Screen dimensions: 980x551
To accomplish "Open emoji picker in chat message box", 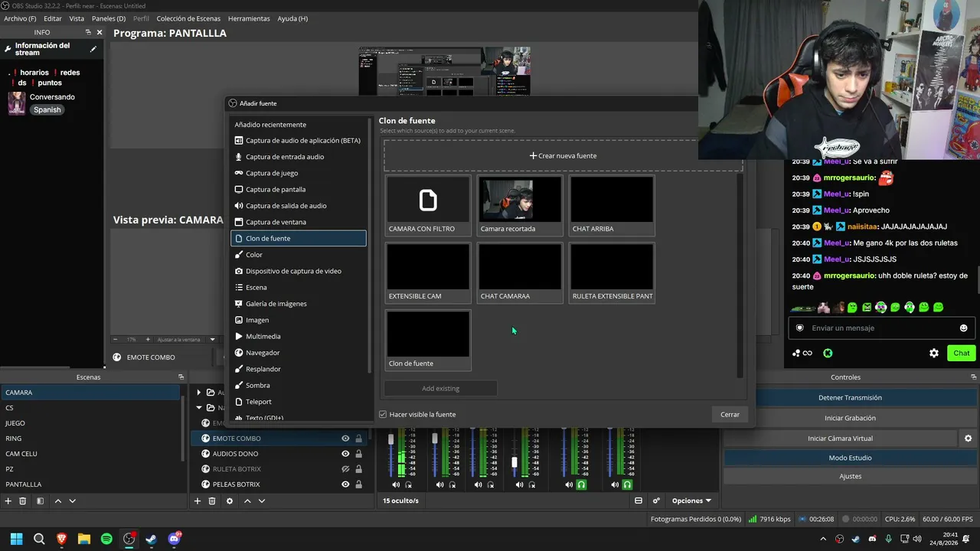I will coord(964,328).
